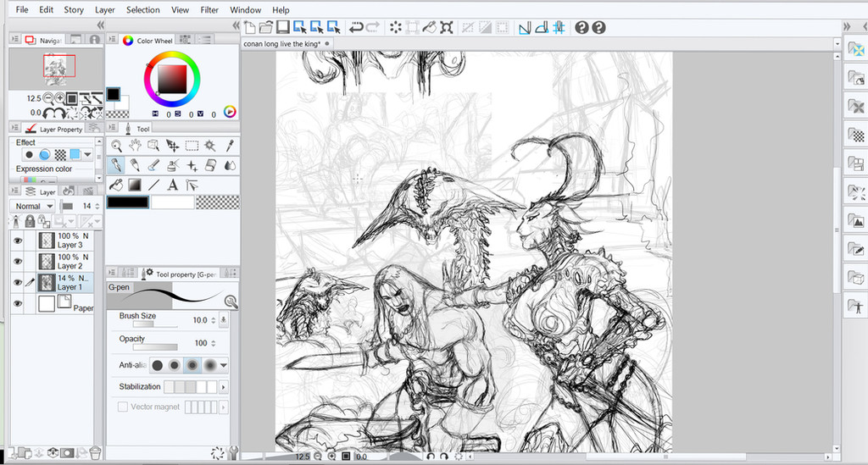Click the Clear (dotted circle) toolbar icon
This screenshot has width=868, height=465.
tap(395, 27)
